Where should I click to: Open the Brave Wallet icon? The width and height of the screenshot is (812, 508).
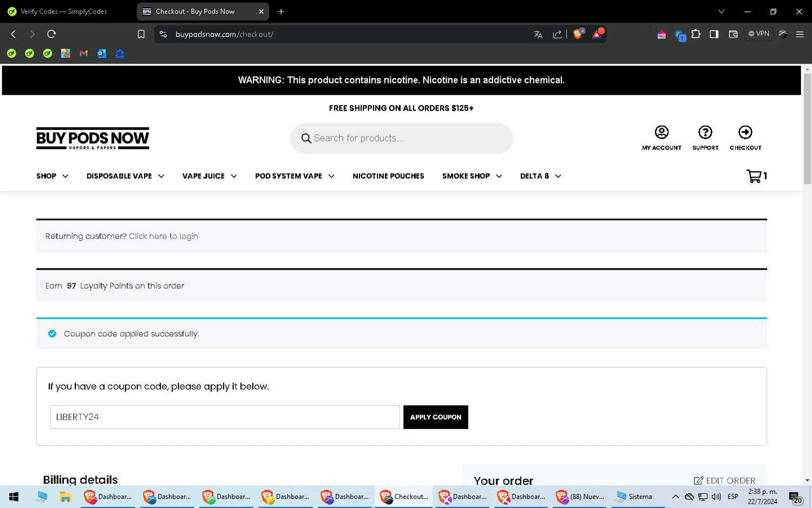(x=734, y=34)
